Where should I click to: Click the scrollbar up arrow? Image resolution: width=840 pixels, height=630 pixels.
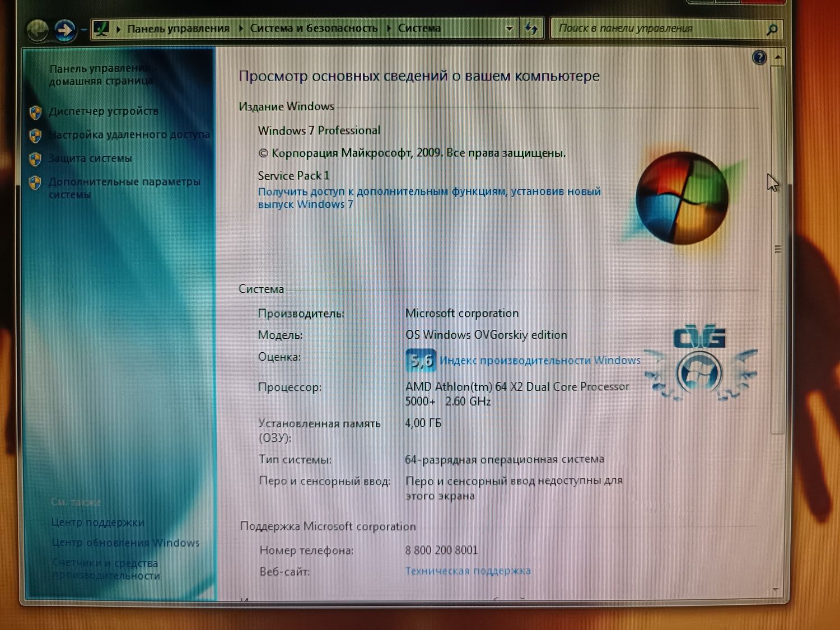click(x=777, y=57)
